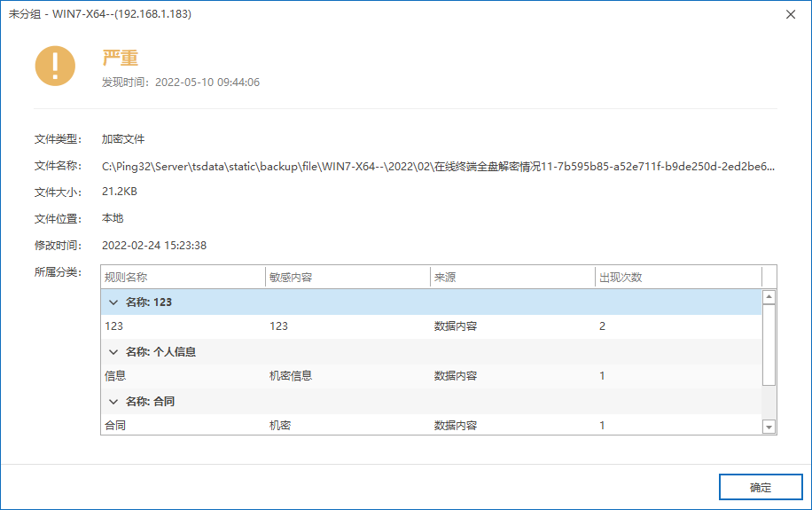812x510 pixels.
Task: Click the 严重 severity heading
Action: pos(121,58)
